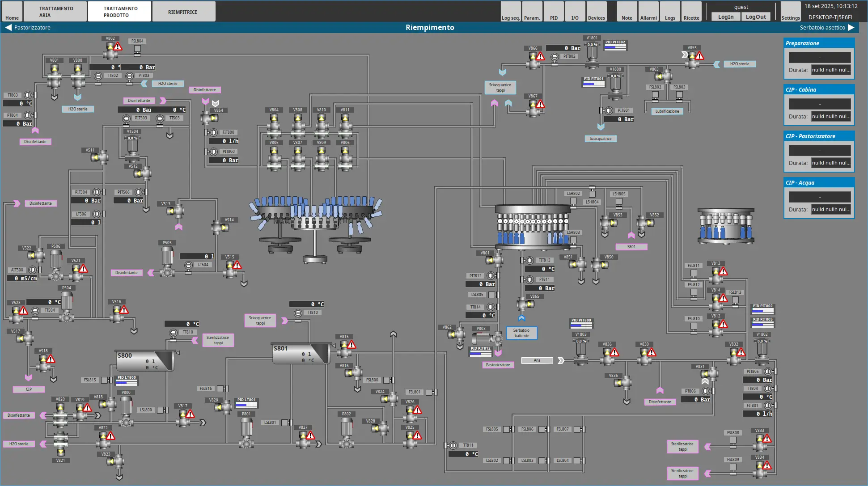Open the Logs page
The width and height of the screenshot is (868, 486).
670,12
